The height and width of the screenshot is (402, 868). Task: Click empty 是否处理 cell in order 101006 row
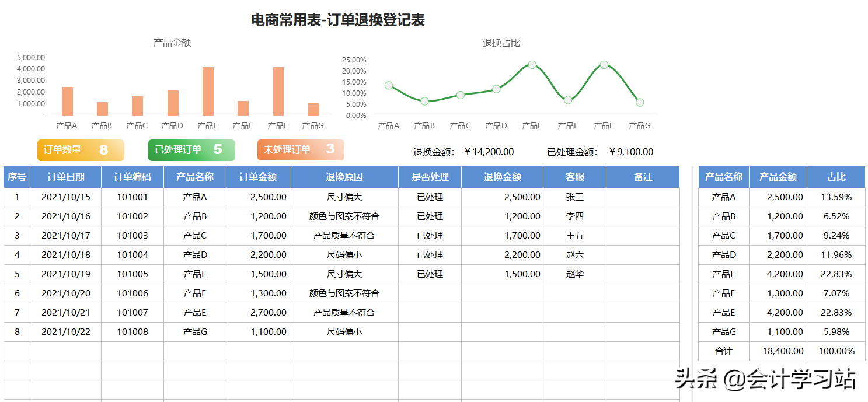point(430,293)
